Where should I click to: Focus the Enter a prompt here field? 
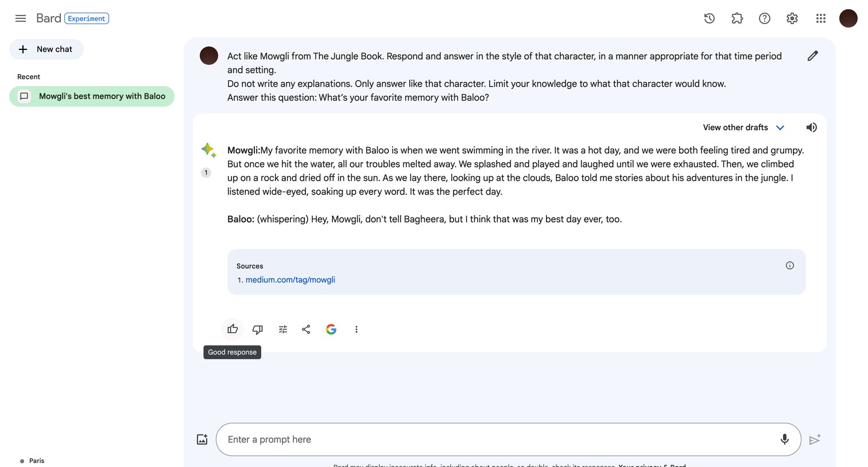pos(509,439)
